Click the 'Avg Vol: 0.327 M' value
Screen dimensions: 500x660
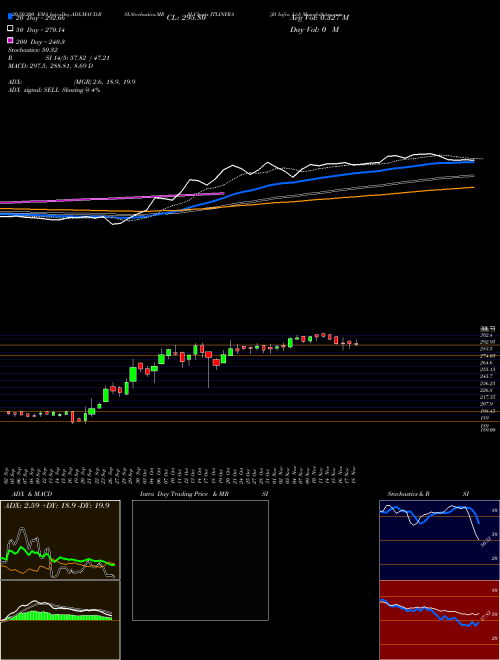point(319,18)
